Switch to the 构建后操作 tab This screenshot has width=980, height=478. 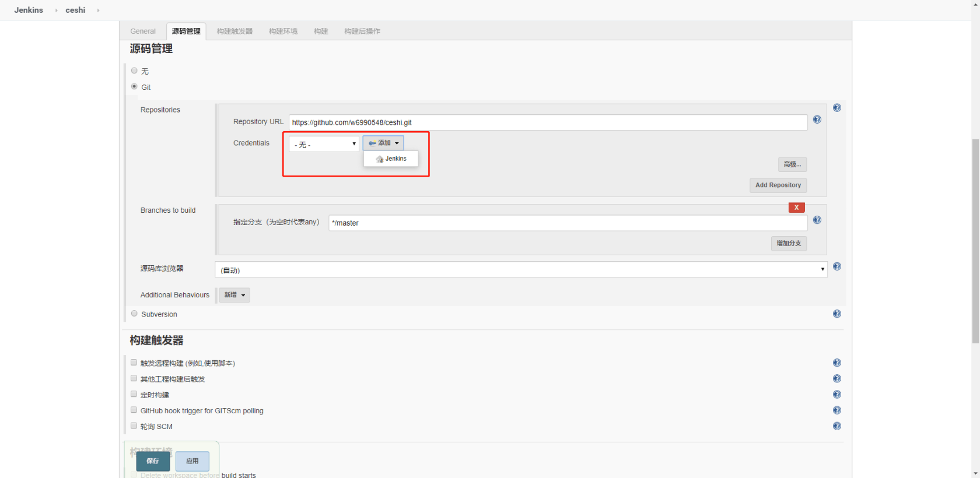(x=362, y=31)
